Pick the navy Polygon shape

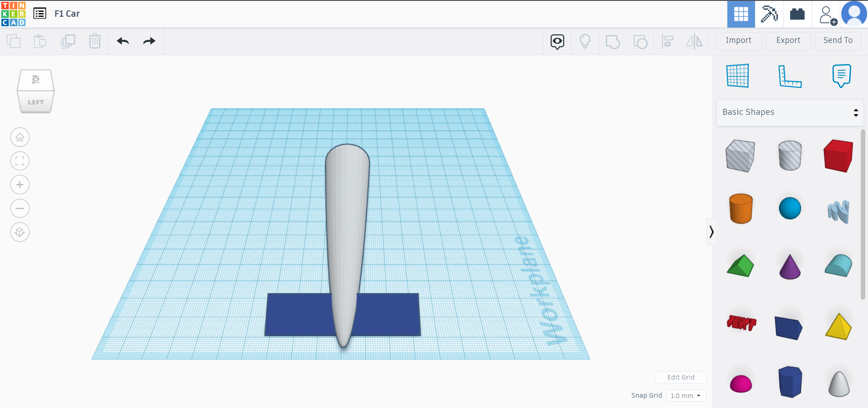790,382
